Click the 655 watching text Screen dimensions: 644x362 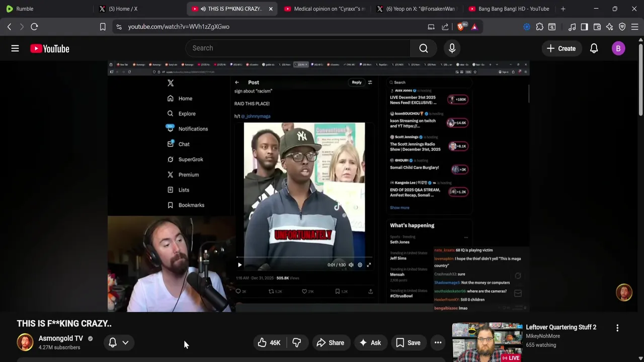(x=541, y=345)
